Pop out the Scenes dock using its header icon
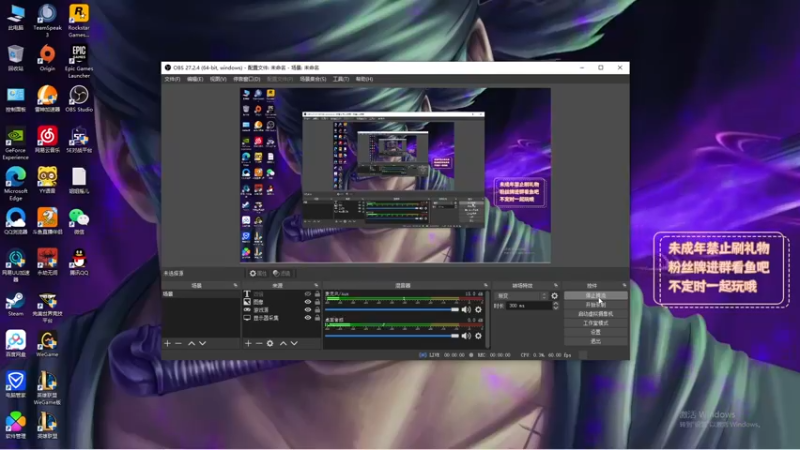The image size is (800, 450). pyautogui.click(x=235, y=285)
